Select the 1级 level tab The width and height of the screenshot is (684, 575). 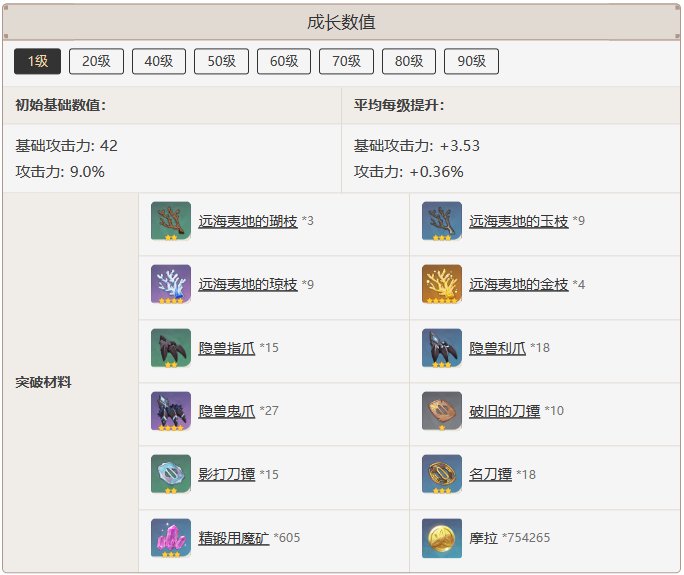click(38, 61)
